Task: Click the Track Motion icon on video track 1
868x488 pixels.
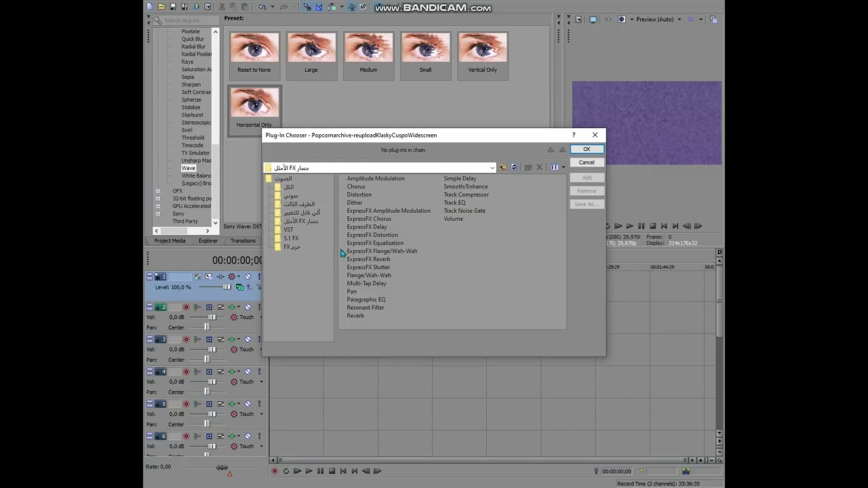Action: pyautogui.click(x=209, y=277)
